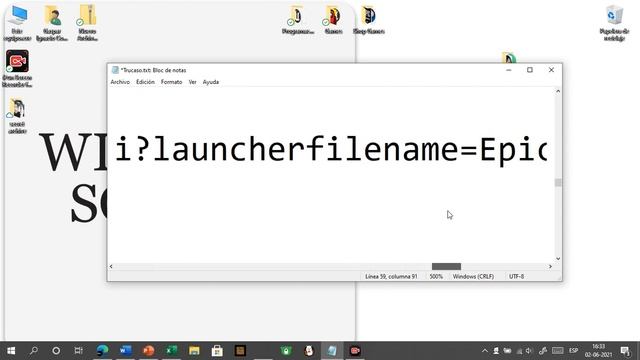640x360 pixels.
Task: Click the vertical scrollbar up arrow
Action: point(558,91)
